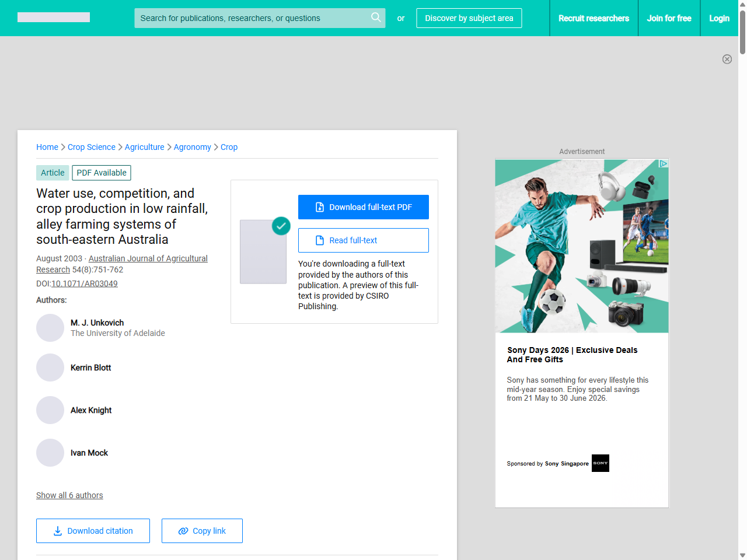747x560 pixels.
Task: Click the document preview thumbnail
Action: [x=263, y=252]
